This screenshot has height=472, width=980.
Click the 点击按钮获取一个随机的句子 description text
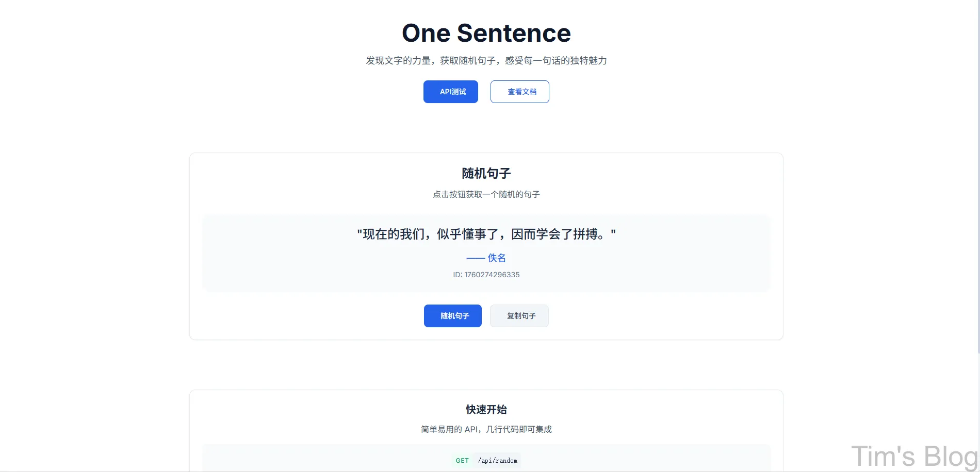coord(486,194)
